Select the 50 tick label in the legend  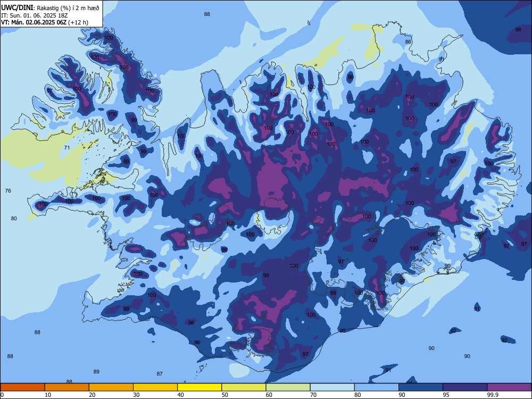coord(225,395)
